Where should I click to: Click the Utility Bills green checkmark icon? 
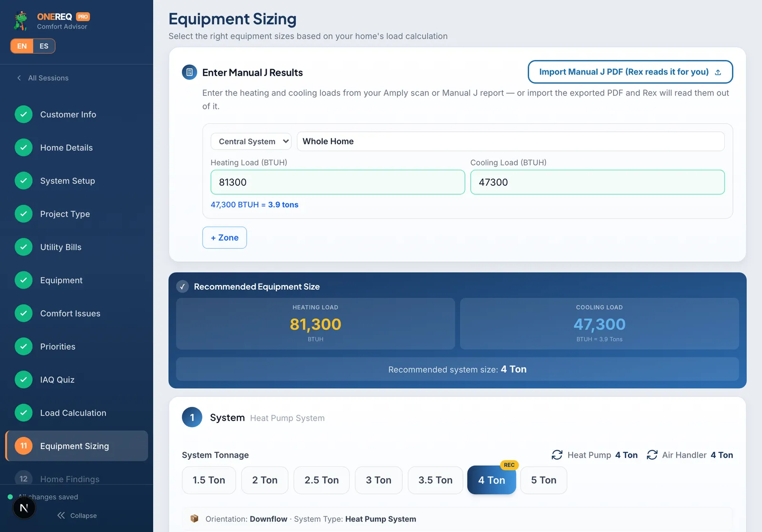pos(24,247)
